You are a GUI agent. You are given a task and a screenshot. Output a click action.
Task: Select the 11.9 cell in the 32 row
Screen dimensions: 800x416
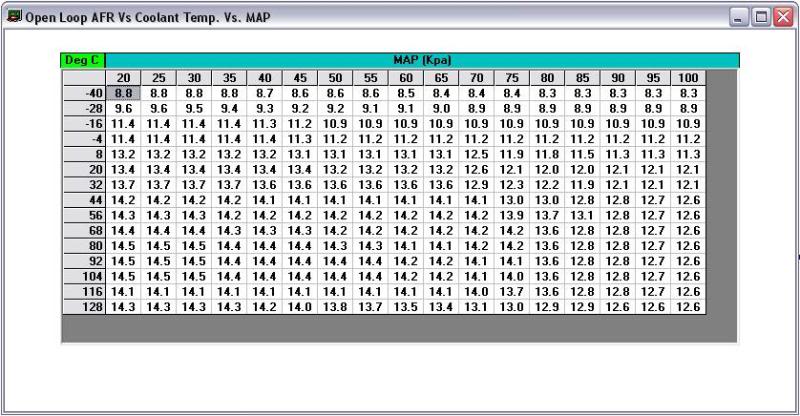click(x=583, y=185)
